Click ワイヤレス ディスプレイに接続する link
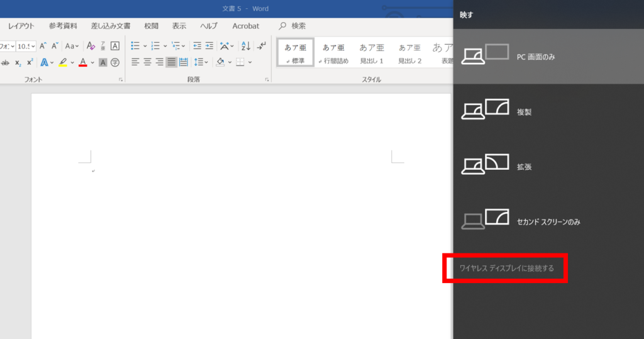Image resolution: width=644 pixels, height=339 pixels. 506,269
